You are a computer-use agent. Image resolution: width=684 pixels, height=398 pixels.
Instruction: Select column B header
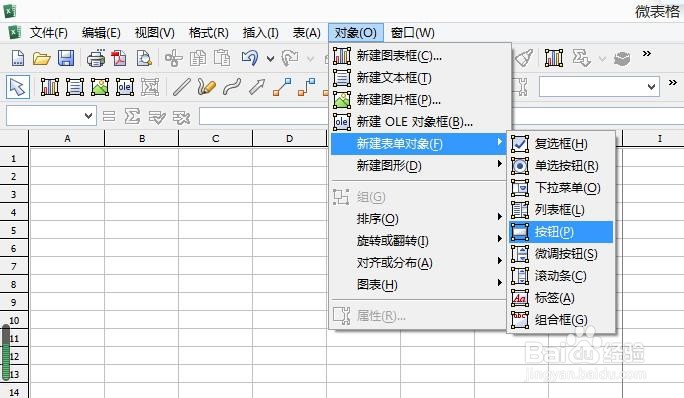pyautogui.click(x=142, y=138)
